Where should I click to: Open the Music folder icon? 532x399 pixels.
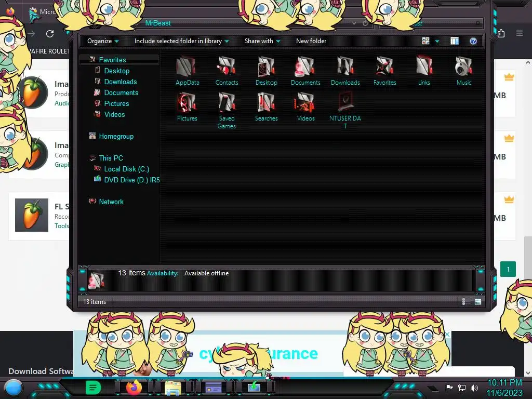point(464,71)
